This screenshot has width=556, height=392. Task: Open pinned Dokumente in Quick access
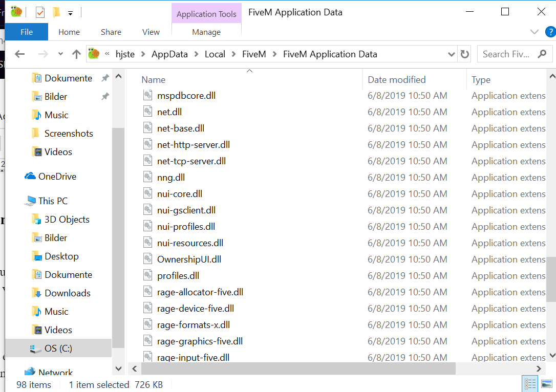(68, 78)
